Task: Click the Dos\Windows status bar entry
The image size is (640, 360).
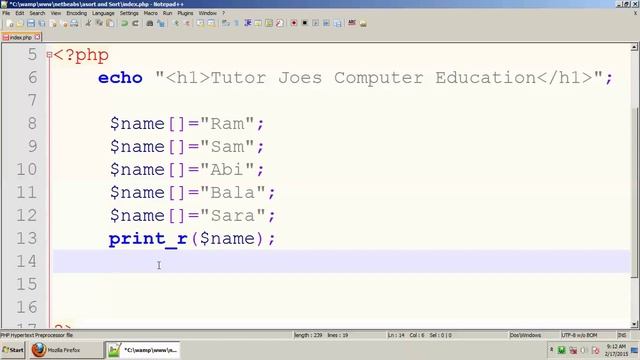Action: [525, 335]
